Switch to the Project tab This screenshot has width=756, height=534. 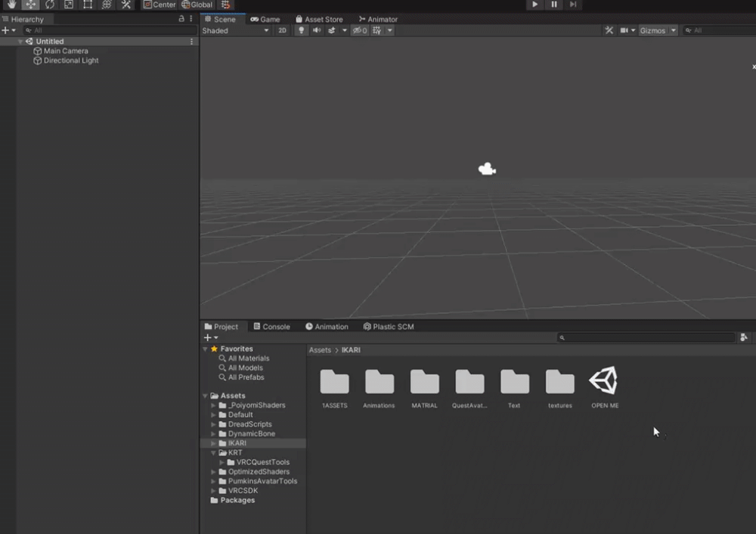coord(221,327)
